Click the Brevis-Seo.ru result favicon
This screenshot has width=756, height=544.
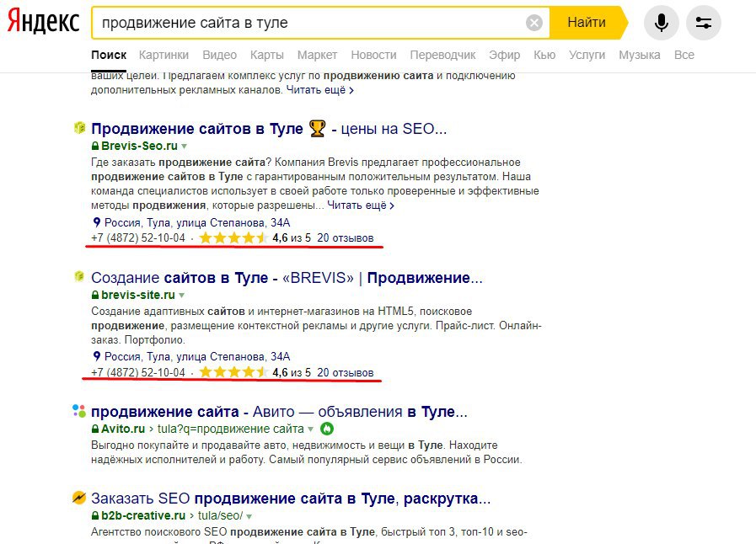(x=79, y=128)
